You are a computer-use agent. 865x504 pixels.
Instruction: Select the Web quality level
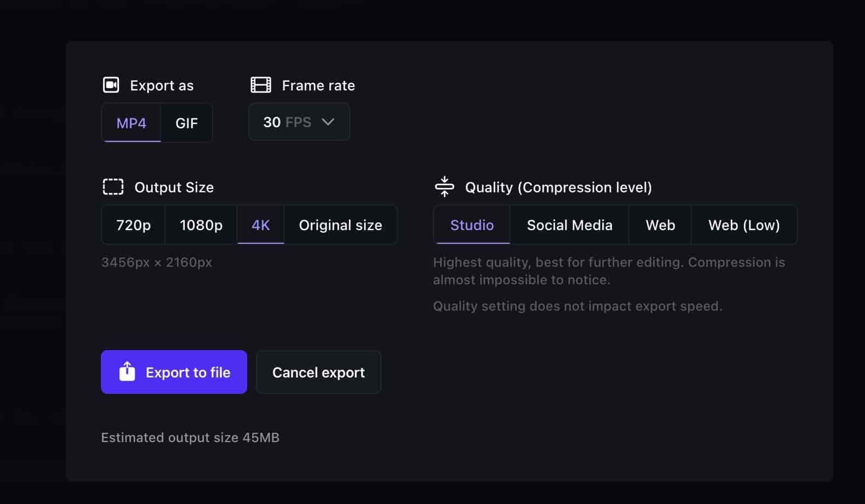(x=659, y=225)
